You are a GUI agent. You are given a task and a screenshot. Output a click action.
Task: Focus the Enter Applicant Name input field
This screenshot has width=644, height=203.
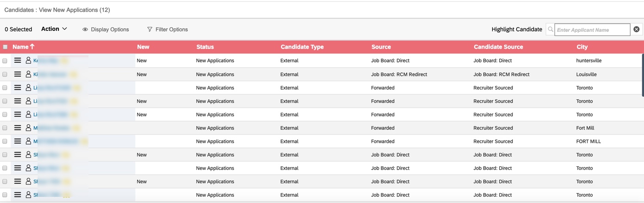(592, 30)
